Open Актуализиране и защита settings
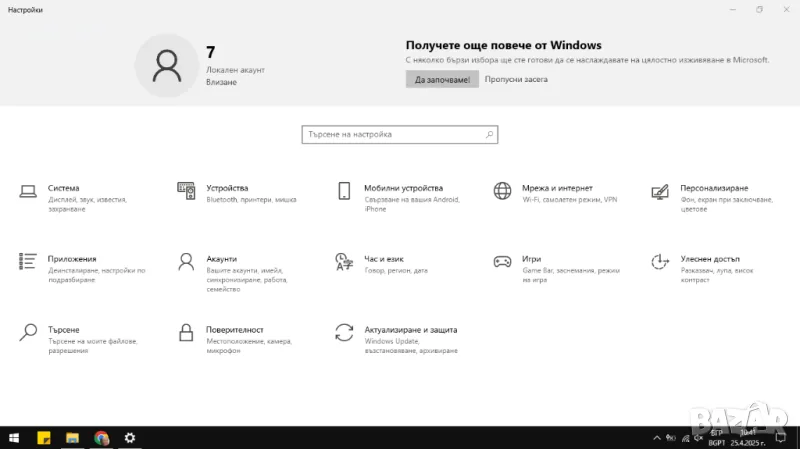 click(x=344, y=333)
